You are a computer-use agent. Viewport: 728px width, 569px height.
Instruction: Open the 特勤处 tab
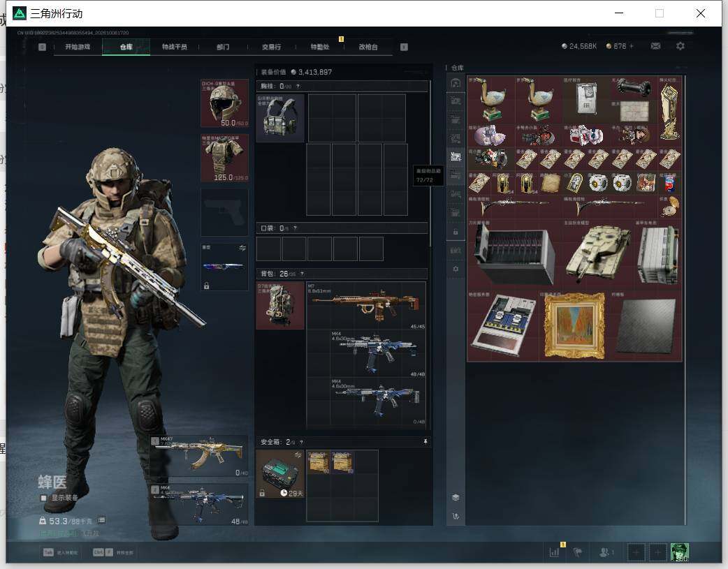coord(320,47)
